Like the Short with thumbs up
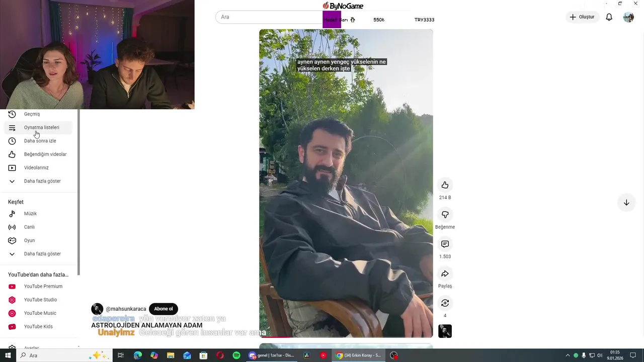 445,185
